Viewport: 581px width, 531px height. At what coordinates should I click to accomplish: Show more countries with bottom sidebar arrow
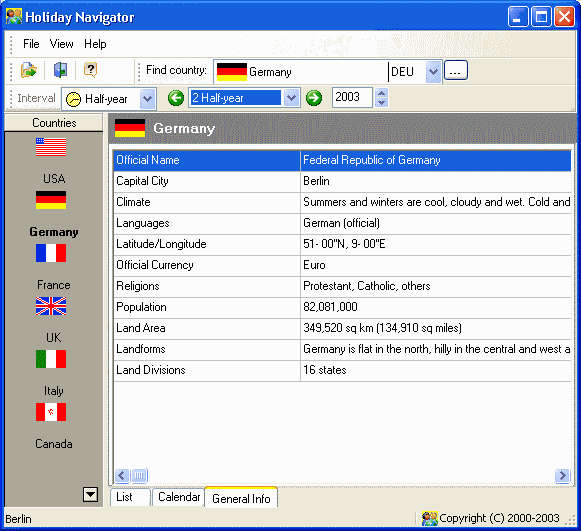pos(90,494)
